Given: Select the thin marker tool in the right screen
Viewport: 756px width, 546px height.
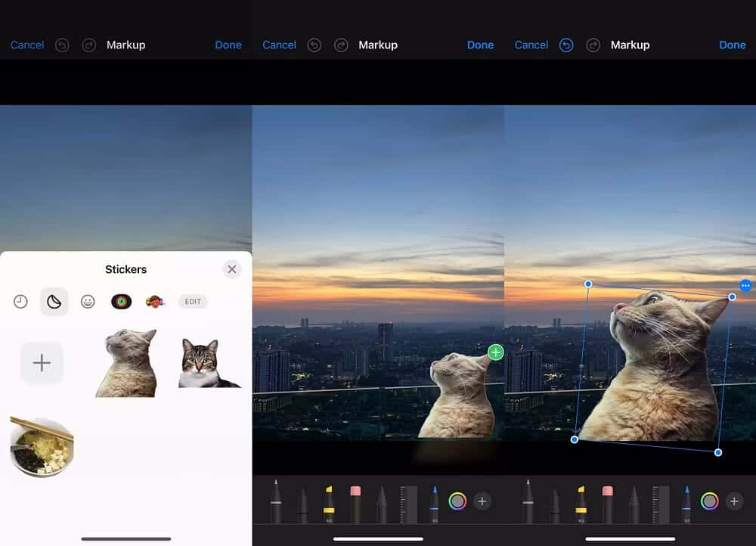Looking at the screenshot, I should coord(554,505).
